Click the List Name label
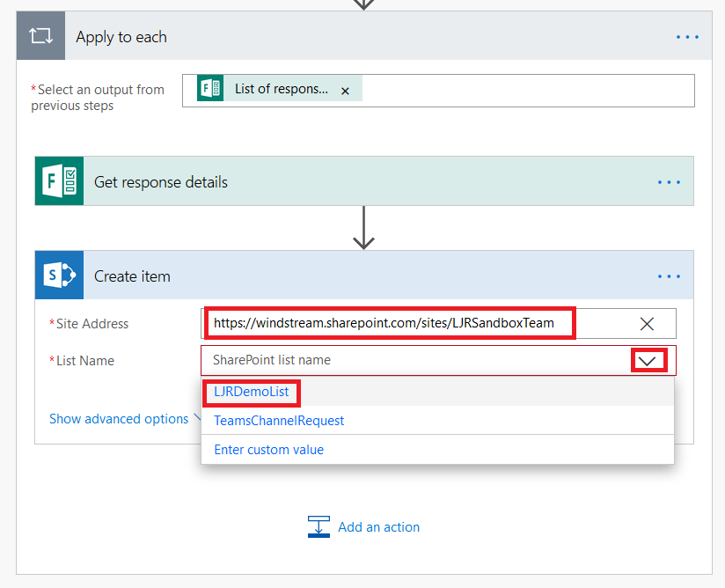Image resolution: width=725 pixels, height=588 pixels. coord(85,361)
